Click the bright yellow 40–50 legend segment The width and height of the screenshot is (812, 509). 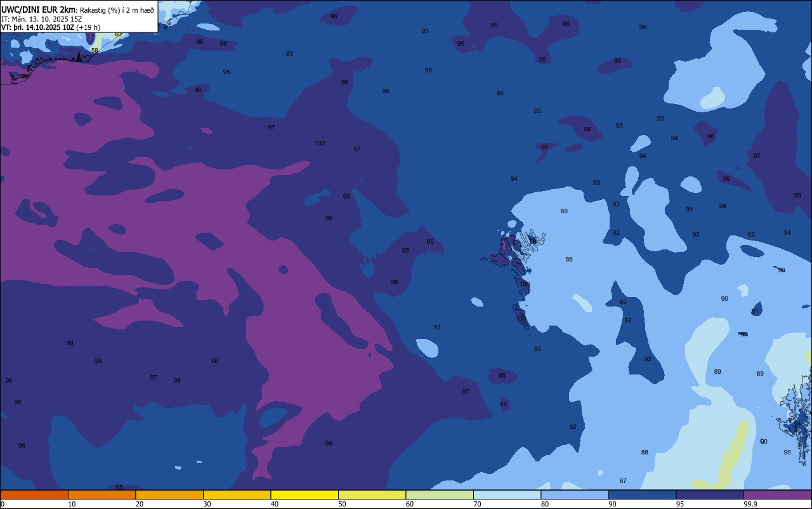[304, 494]
